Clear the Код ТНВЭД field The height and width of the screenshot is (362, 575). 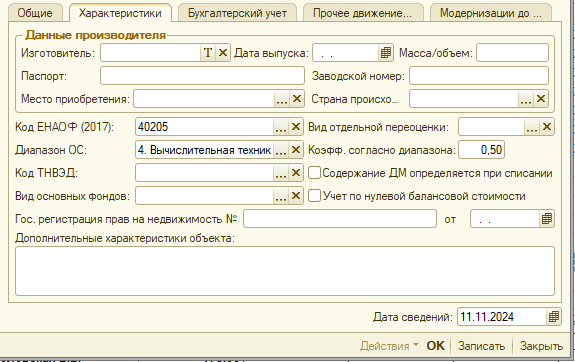296,173
